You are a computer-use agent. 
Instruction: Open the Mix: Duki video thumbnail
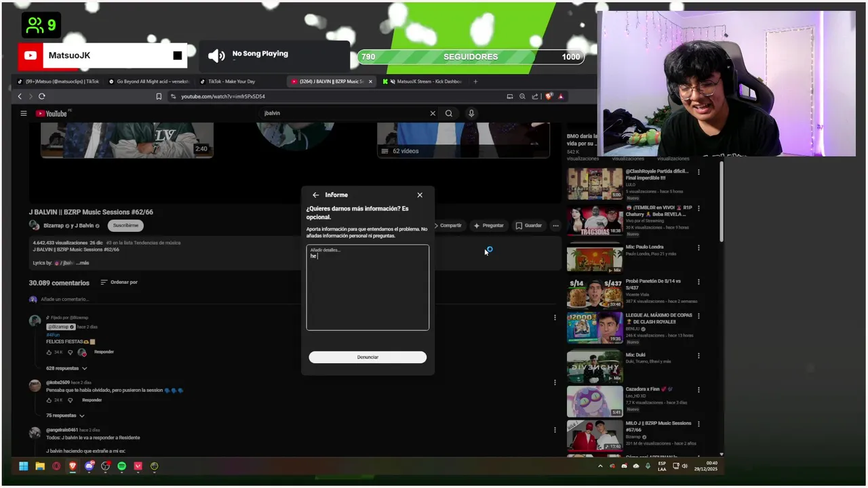595,366
